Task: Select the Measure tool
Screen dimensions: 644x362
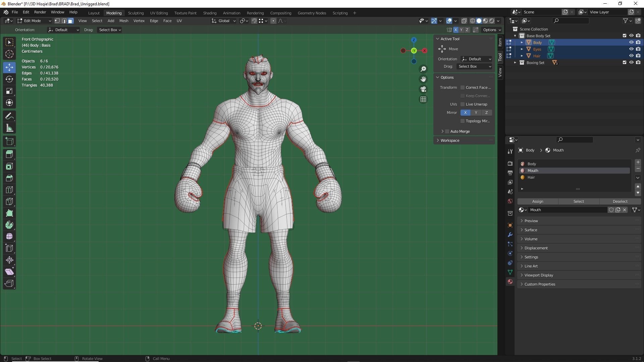Action: pyautogui.click(x=9, y=128)
